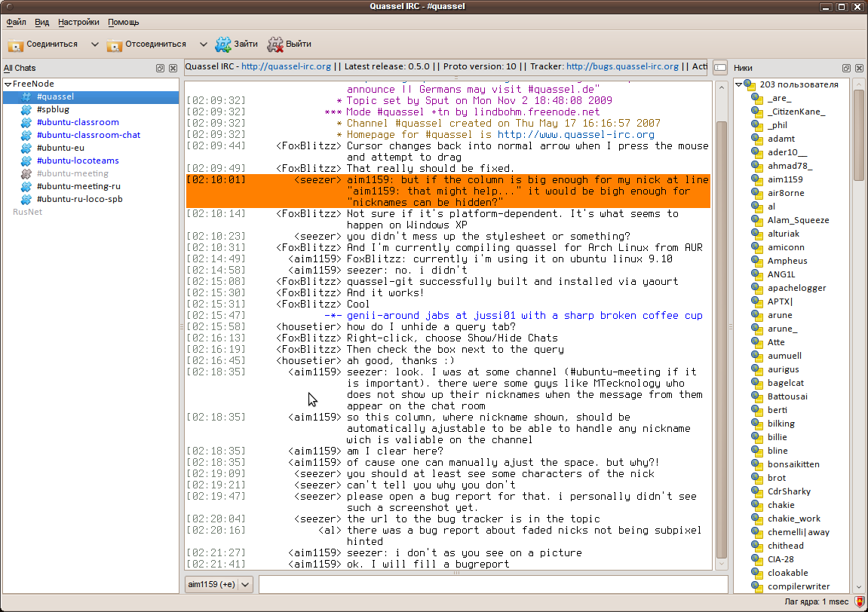Close the Ники dock panel
The width and height of the screenshot is (868, 612).
click(x=859, y=68)
